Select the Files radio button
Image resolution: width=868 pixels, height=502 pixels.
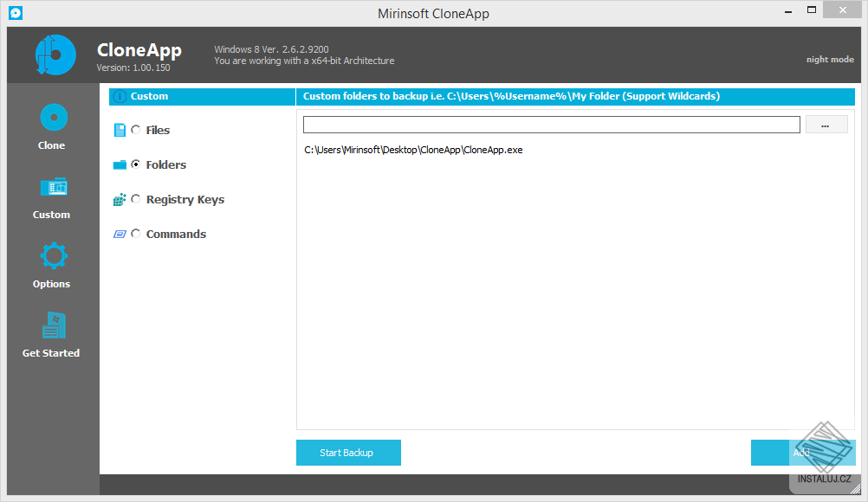click(x=136, y=129)
